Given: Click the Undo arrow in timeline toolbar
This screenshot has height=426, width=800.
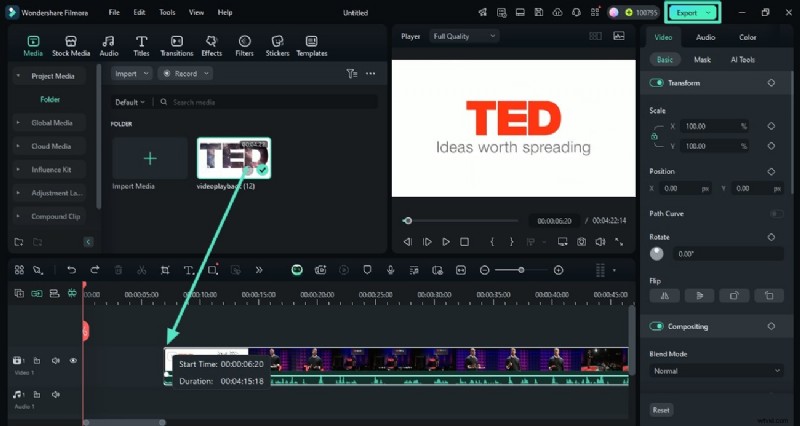Looking at the screenshot, I should pos(71,270).
